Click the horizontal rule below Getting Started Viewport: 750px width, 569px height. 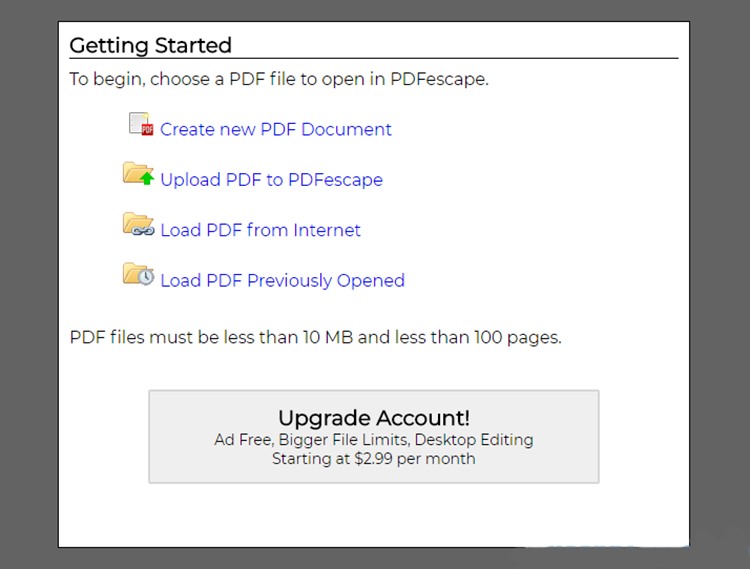(374, 58)
